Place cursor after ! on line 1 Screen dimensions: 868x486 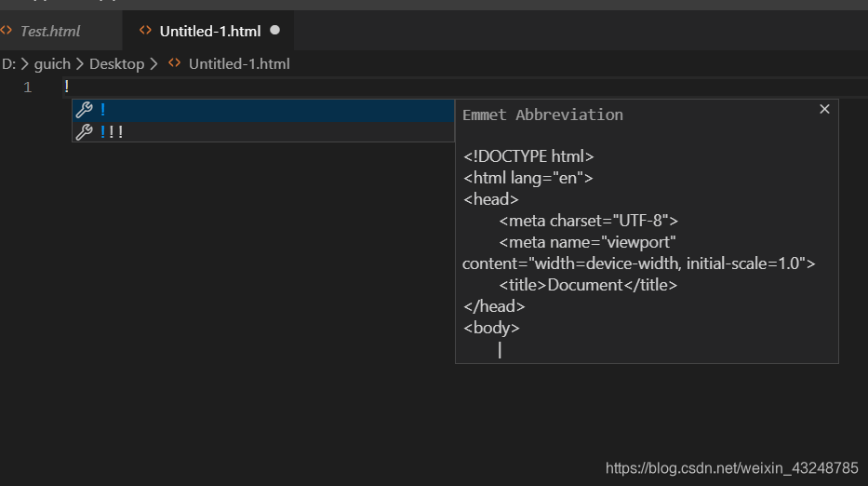(x=70, y=87)
